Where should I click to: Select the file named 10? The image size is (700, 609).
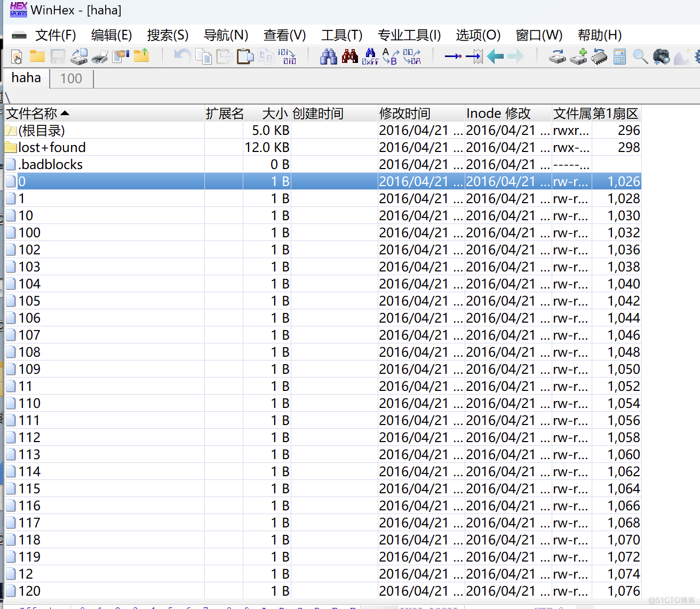[x=323, y=215]
